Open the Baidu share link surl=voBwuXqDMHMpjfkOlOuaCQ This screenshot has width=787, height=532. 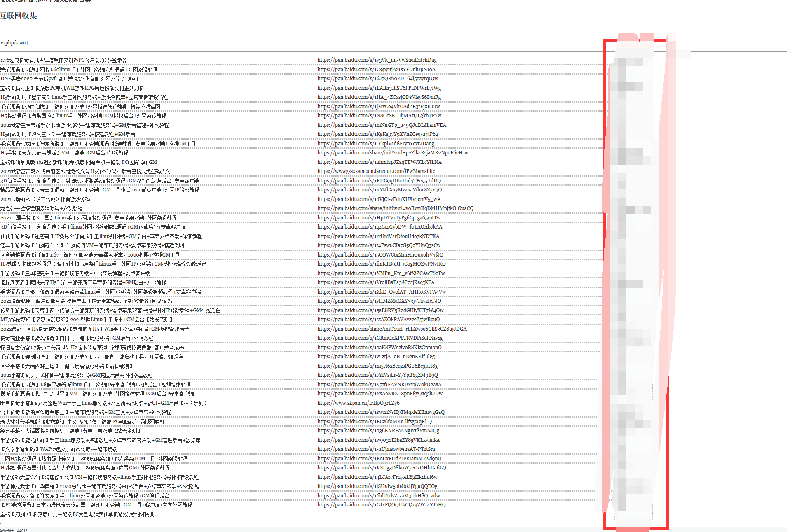click(396, 208)
